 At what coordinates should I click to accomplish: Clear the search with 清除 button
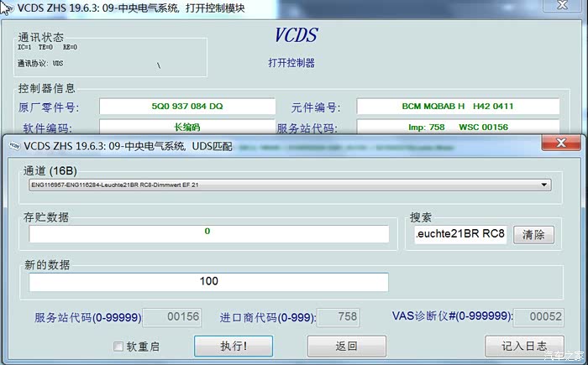(x=533, y=234)
